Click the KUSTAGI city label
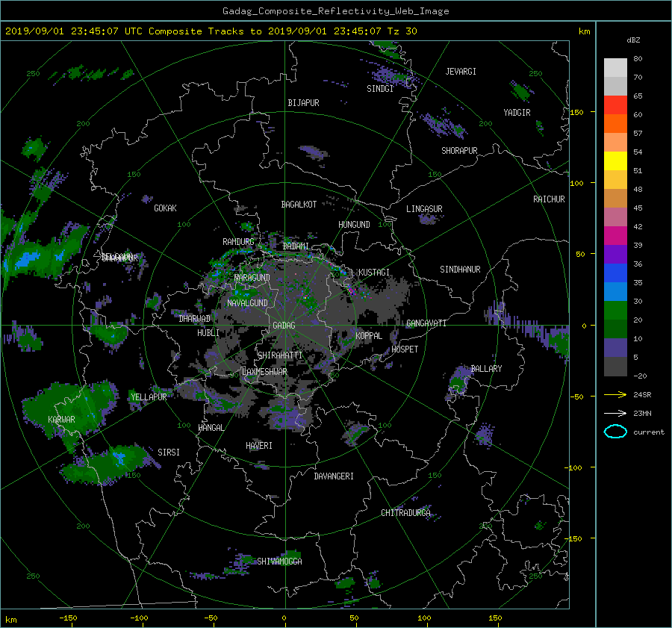 pyautogui.click(x=374, y=273)
